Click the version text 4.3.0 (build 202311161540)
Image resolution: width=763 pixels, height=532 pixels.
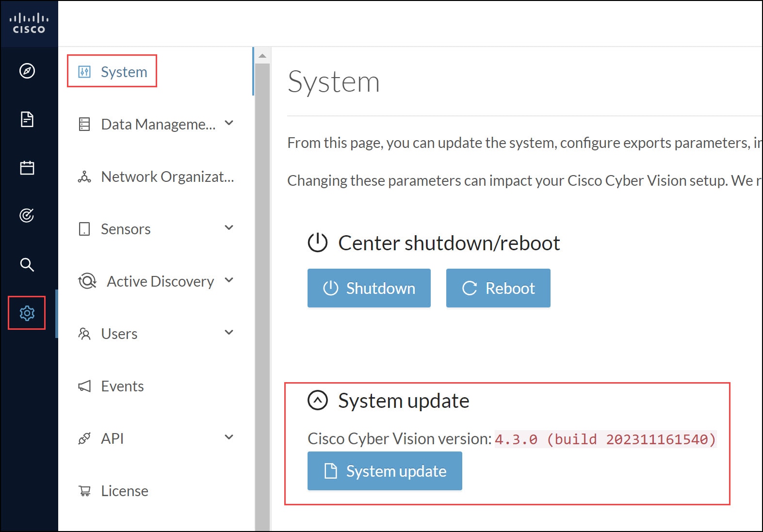tap(605, 439)
